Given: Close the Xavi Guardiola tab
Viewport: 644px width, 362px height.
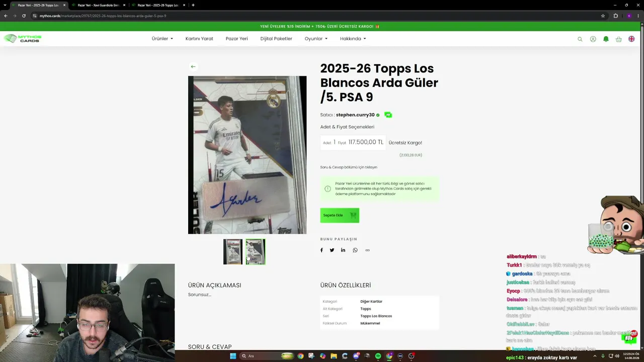Looking at the screenshot, I should pos(124,5).
